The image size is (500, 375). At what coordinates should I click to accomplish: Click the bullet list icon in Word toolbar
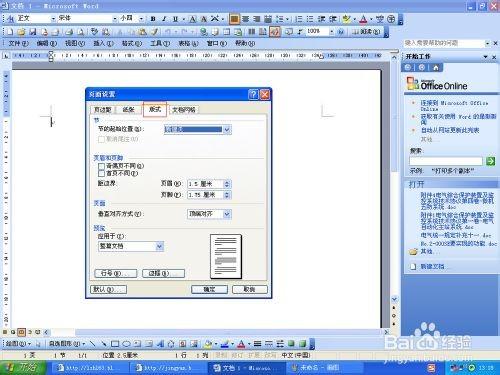tap(310, 19)
